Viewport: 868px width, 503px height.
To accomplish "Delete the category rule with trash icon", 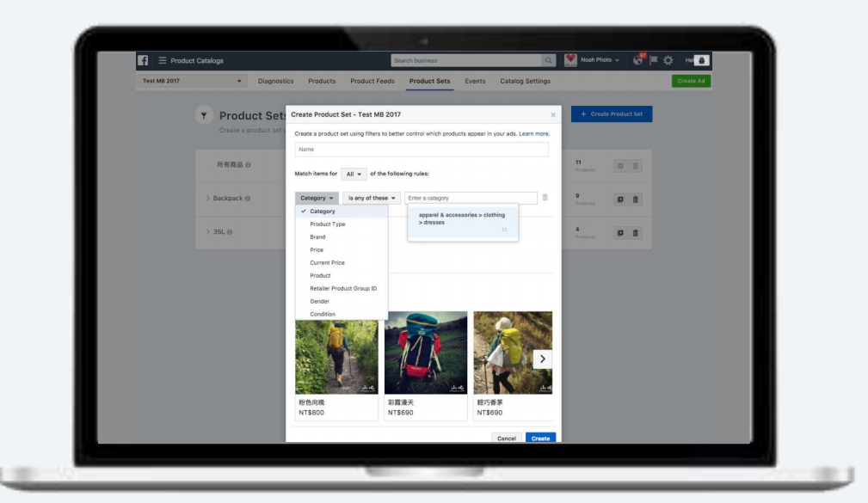I will click(x=545, y=198).
